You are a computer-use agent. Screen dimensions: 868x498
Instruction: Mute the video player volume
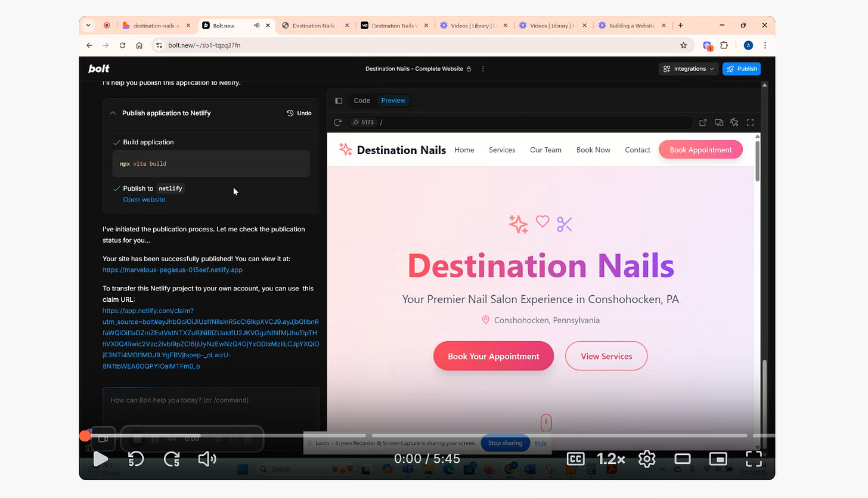pos(207,459)
